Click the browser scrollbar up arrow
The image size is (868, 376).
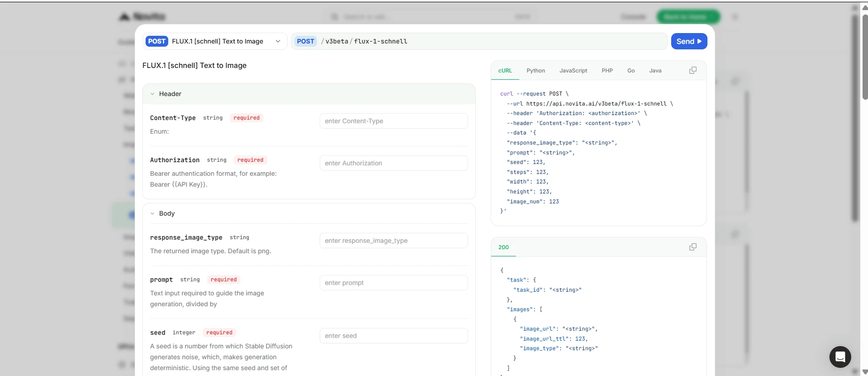coord(864,8)
